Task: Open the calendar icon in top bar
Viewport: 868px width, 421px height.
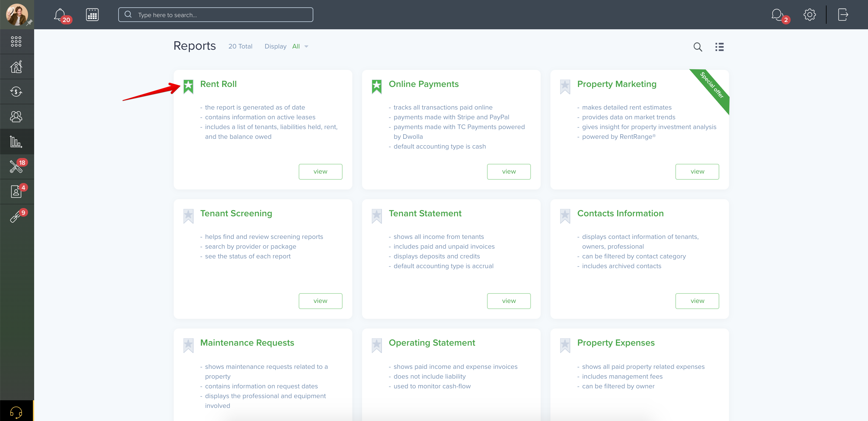Action: point(92,15)
